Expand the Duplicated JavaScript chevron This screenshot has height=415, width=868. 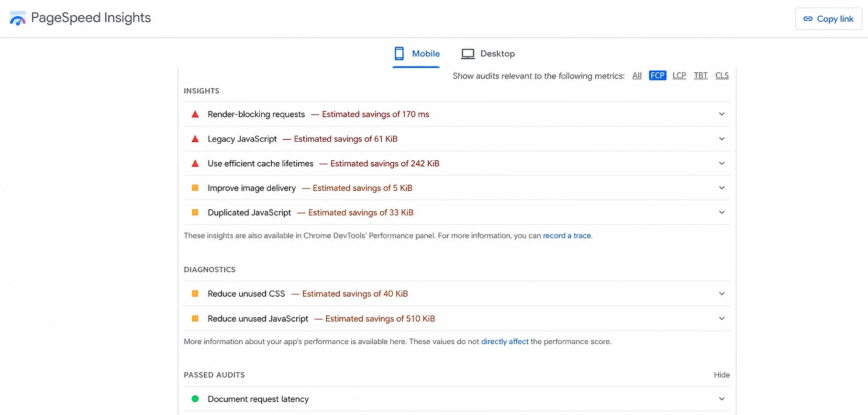722,212
